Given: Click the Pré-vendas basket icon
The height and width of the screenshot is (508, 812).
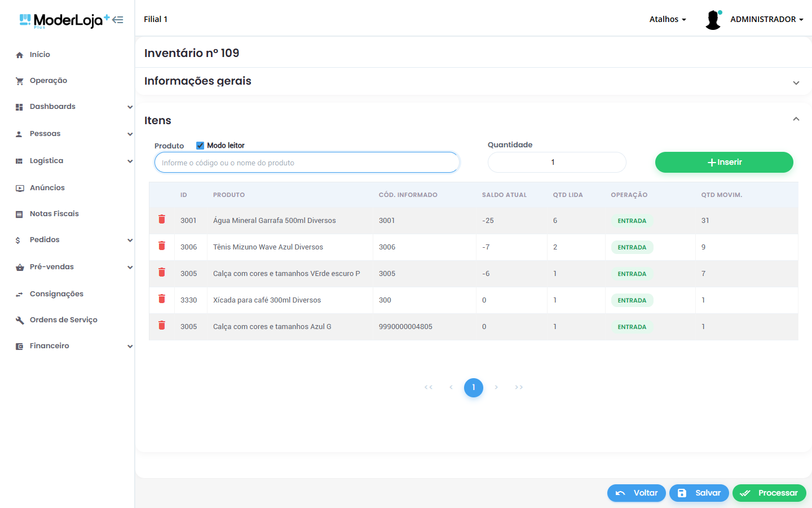Looking at the screenshot, I should [20, 267].
